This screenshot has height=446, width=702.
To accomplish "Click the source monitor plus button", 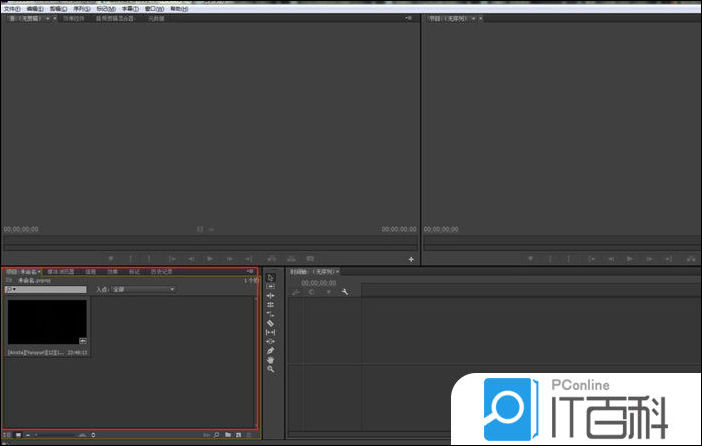I will [x=411, y=259].
